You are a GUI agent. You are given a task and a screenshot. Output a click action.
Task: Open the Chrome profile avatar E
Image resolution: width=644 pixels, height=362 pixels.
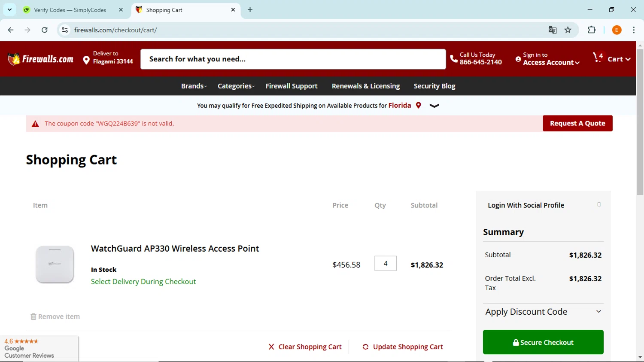[x=617, y=30]
